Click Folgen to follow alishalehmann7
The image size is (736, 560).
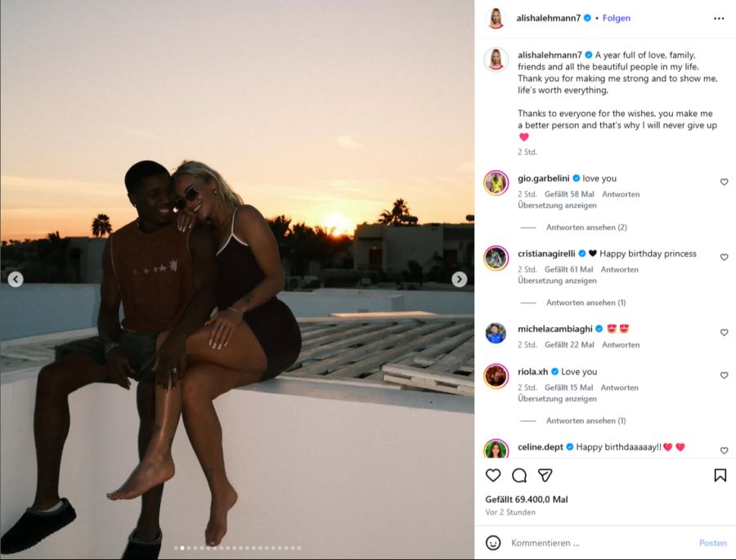point(617,18)
